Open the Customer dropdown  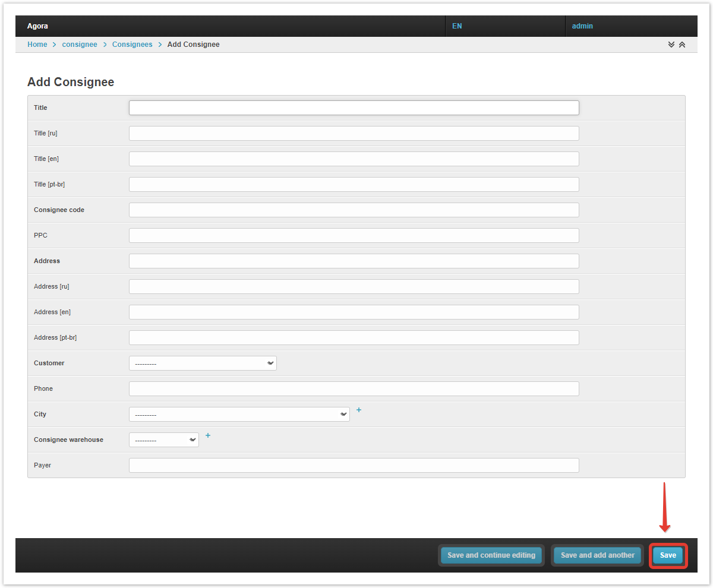203,363
